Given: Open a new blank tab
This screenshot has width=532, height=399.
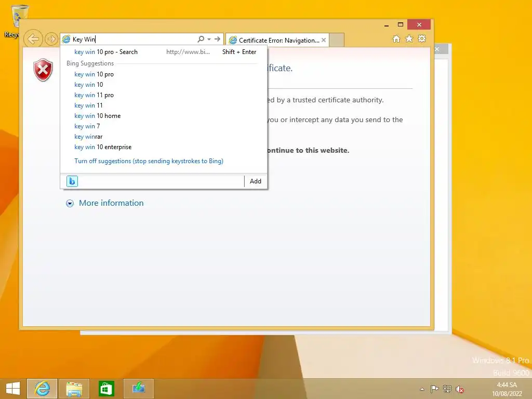Looking at the screenshot, I should (x=337, y=40).
